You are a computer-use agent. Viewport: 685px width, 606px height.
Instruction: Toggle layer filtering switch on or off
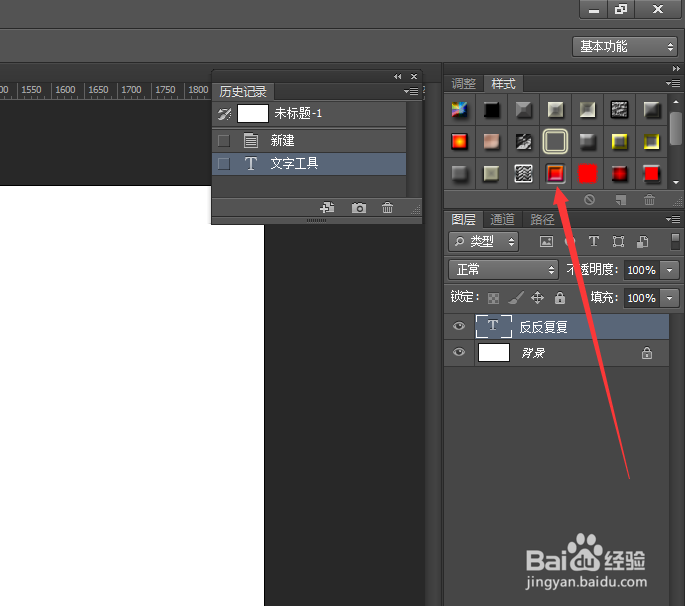pyautogui.click(x=675, y=242)
